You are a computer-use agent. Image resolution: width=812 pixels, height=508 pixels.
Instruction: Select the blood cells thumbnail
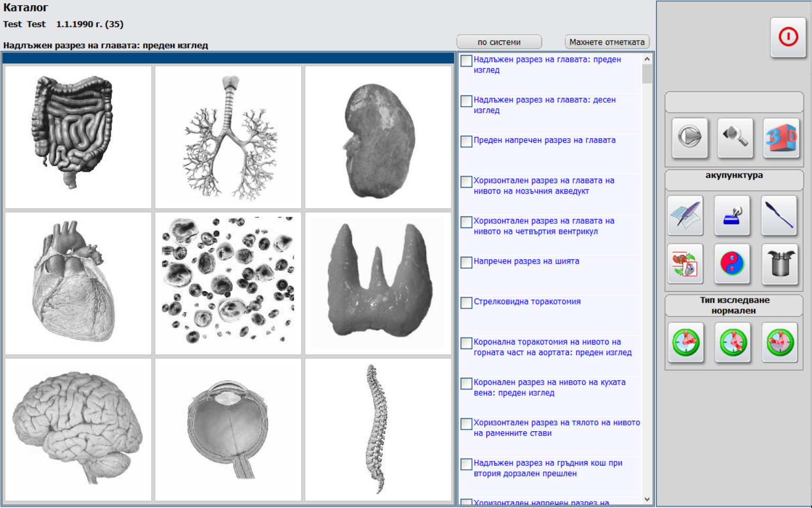pyautogui.click(x=228, y=283)
